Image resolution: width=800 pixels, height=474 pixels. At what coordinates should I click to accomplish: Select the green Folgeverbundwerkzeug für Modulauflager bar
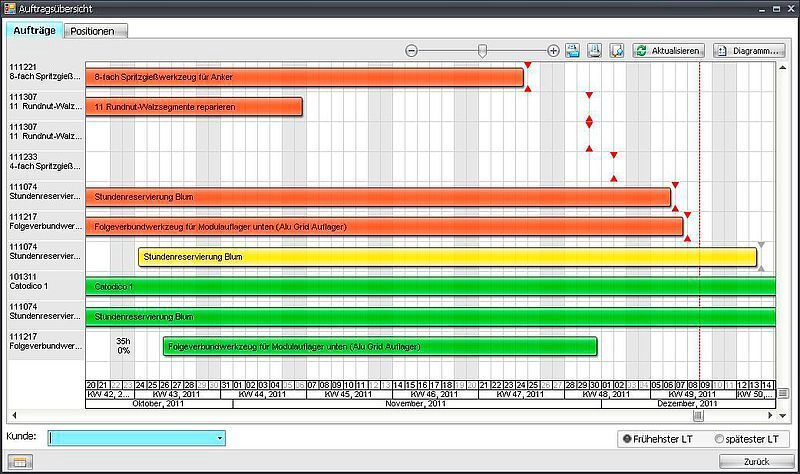click(x=380, y=346)
